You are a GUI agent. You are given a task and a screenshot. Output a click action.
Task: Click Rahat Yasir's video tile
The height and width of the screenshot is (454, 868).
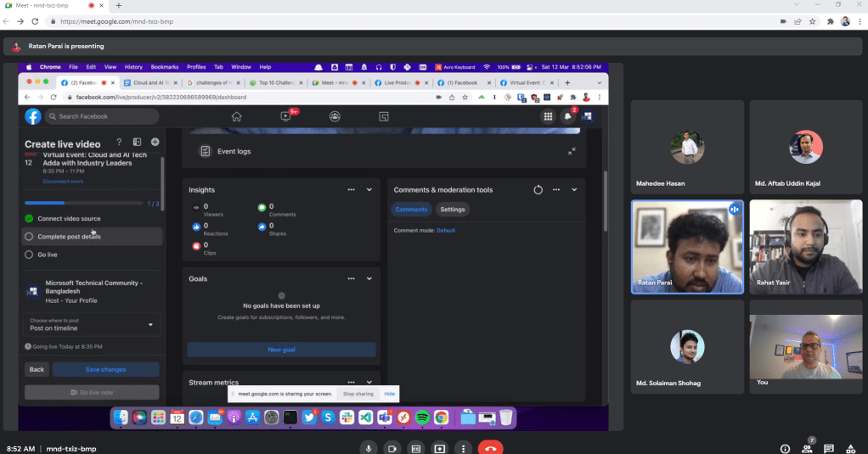805,247
